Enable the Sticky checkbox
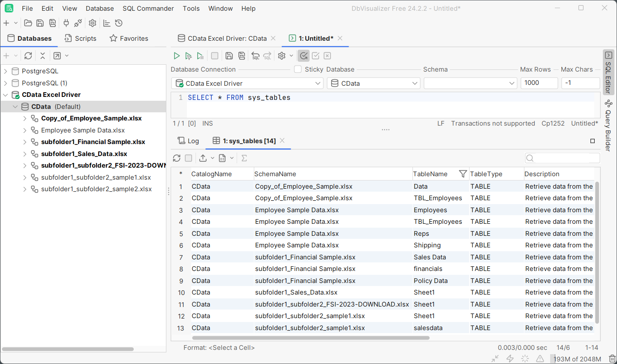Screen dimensions: 617x364 pos(298,69)
